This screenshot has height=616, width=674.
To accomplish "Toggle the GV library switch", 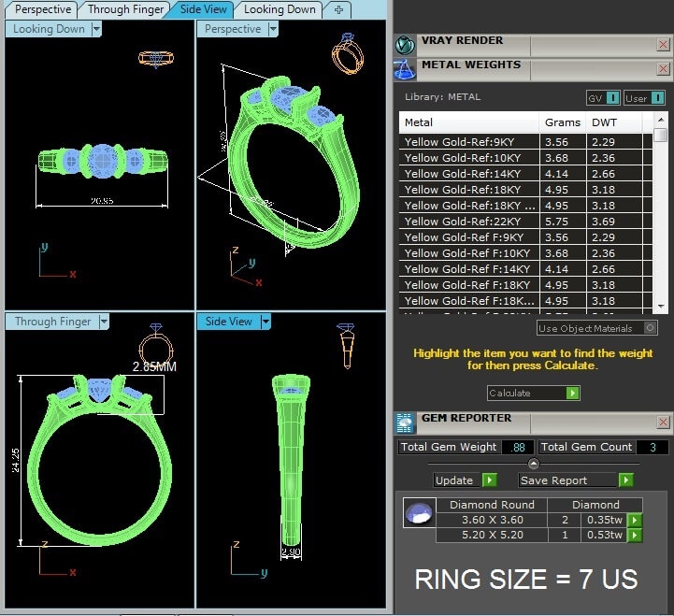I will tap(602, 97).
